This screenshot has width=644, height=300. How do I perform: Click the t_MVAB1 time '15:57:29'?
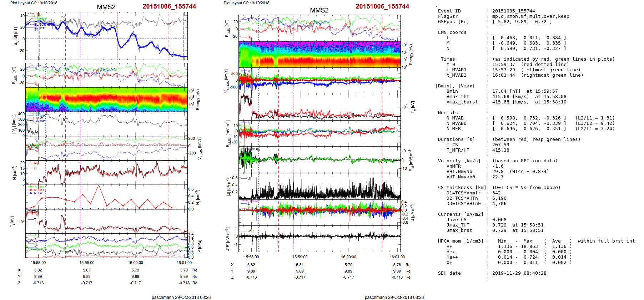504,70
